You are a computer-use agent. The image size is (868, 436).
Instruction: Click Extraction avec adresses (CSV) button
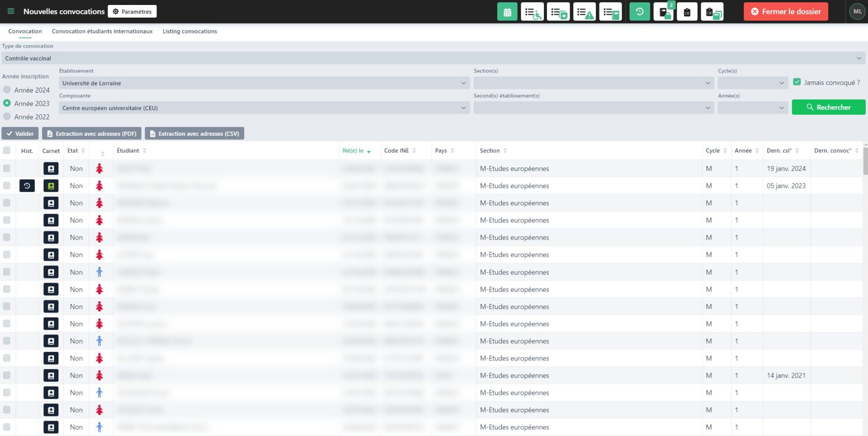coord(194,133)
